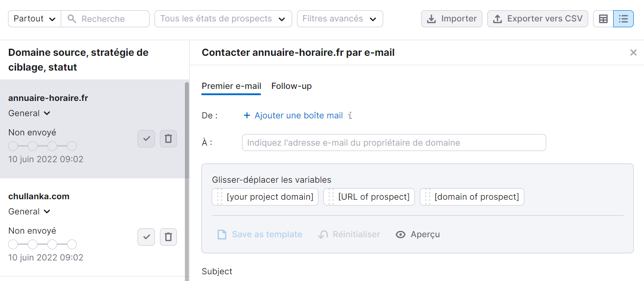Click the info icon beside Ajouter une boîte mail
The image size is (644, 281).
coord(351,115)
